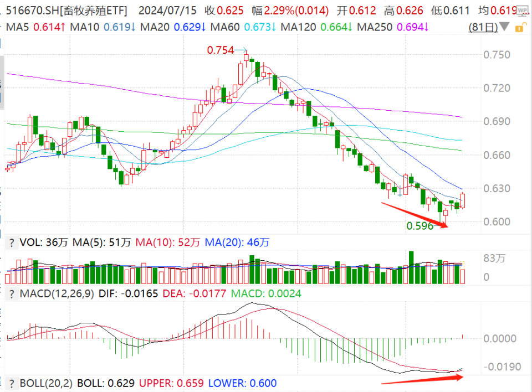Click the 0.660 price axis label

pyautogui.click(x=497, y=156)
